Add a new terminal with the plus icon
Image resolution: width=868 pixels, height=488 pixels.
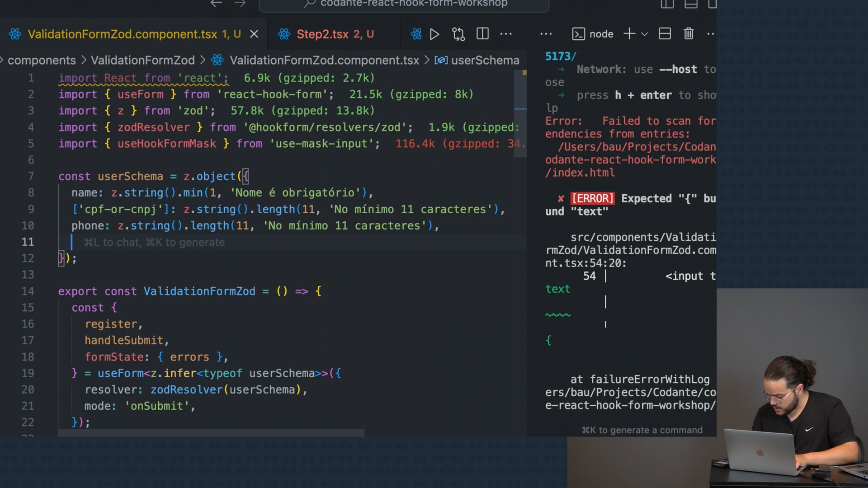pyautogui.click(x=629, y=34)
